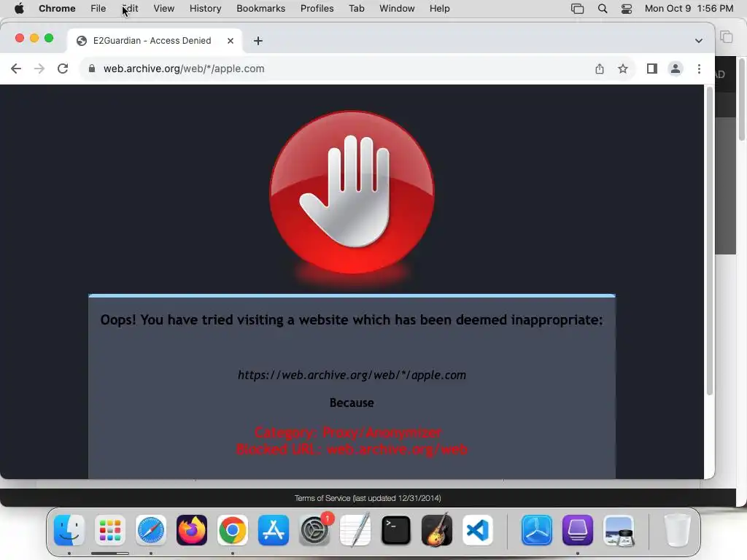Open Apple Configurator from the Dock

(x=578, y=530)
